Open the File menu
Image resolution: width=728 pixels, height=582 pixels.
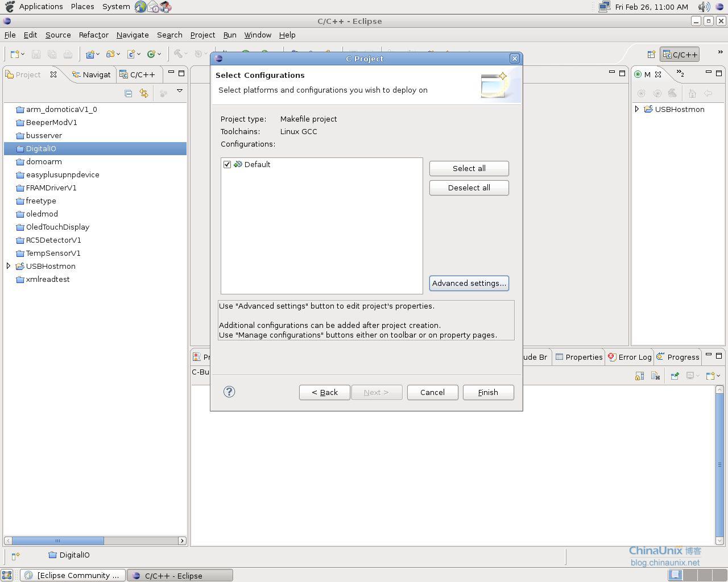coord(10,35)
